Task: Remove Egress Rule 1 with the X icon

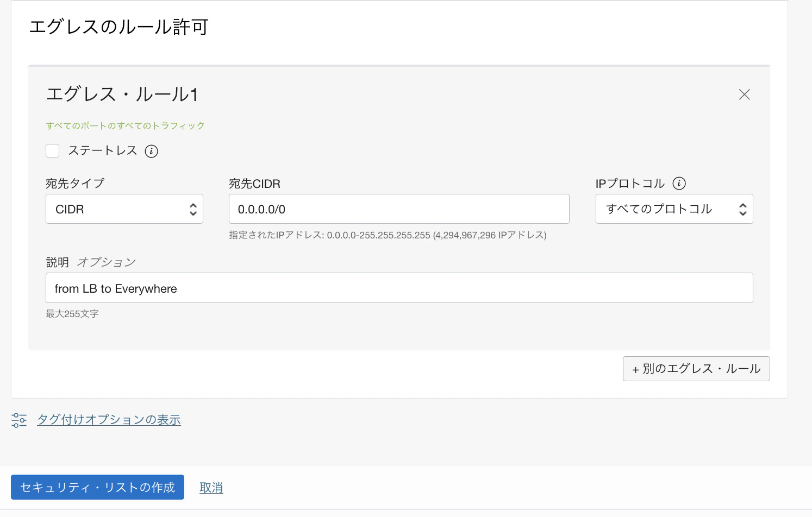Action: [744, 94]
